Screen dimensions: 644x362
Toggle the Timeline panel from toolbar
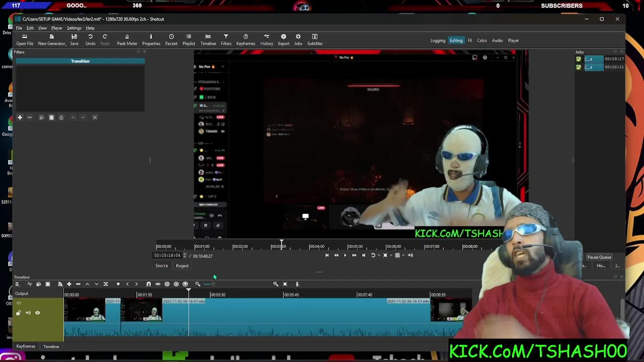click(x=208, y=40)
